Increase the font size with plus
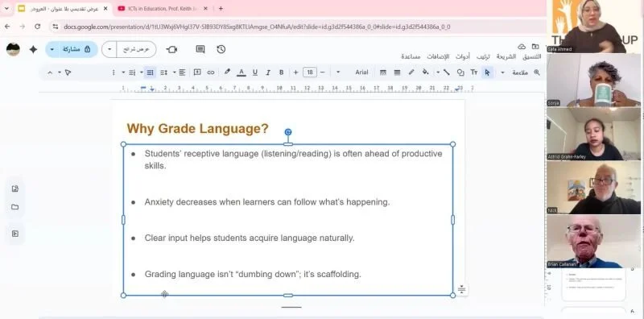 tap(295, 72)
